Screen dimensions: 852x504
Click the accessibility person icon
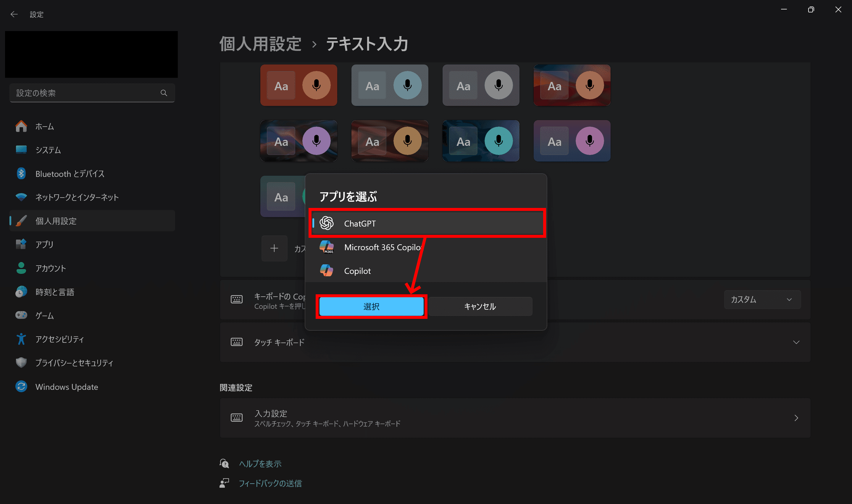(x=21, y=339)
